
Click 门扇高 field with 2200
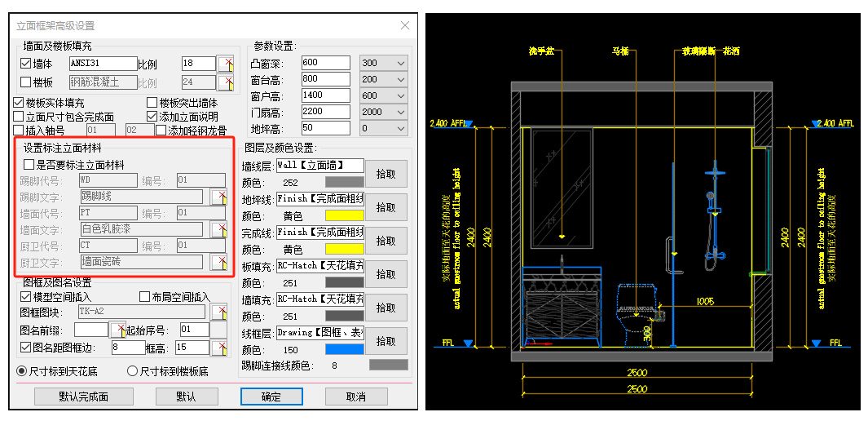click(326, 112)
